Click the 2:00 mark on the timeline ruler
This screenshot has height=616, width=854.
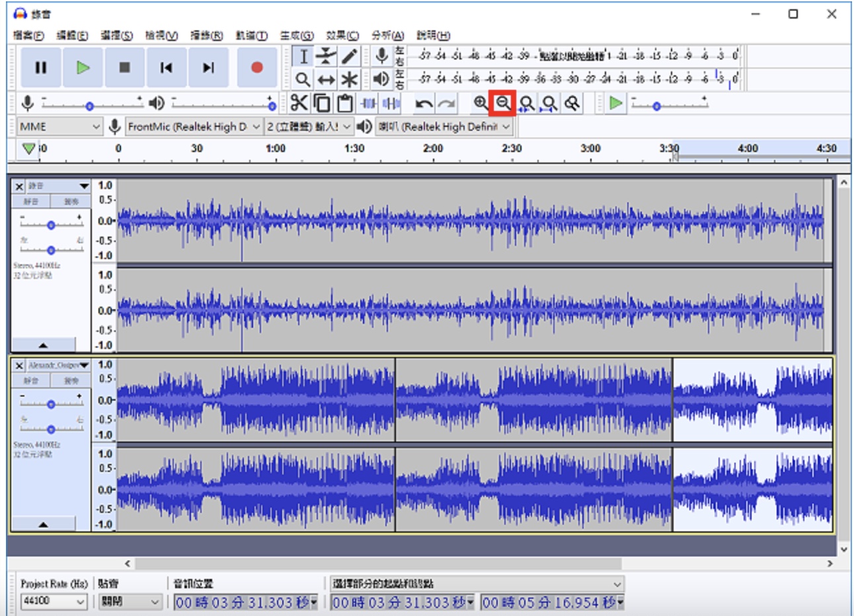(433, 149)
